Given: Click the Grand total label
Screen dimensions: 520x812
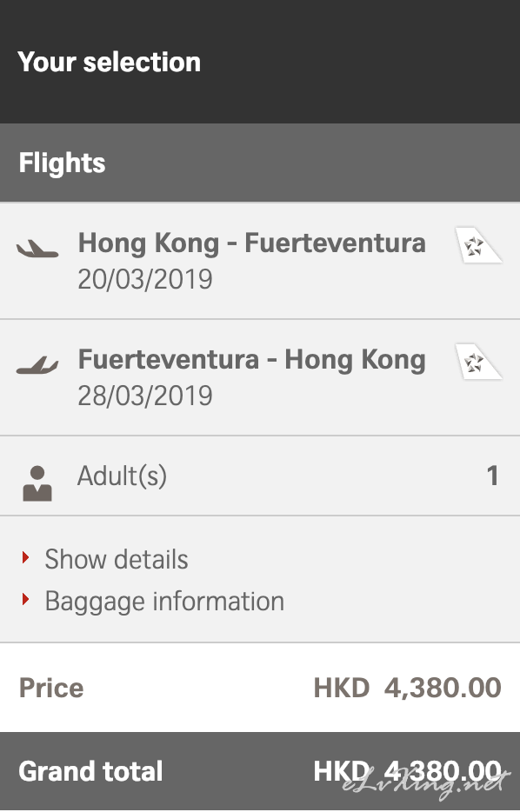Looking at the screenshot, I should tap(90, 771).
